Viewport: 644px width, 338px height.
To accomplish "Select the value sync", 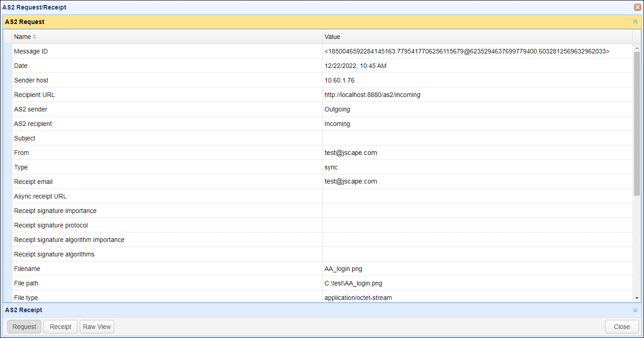I will coord(331,167).
